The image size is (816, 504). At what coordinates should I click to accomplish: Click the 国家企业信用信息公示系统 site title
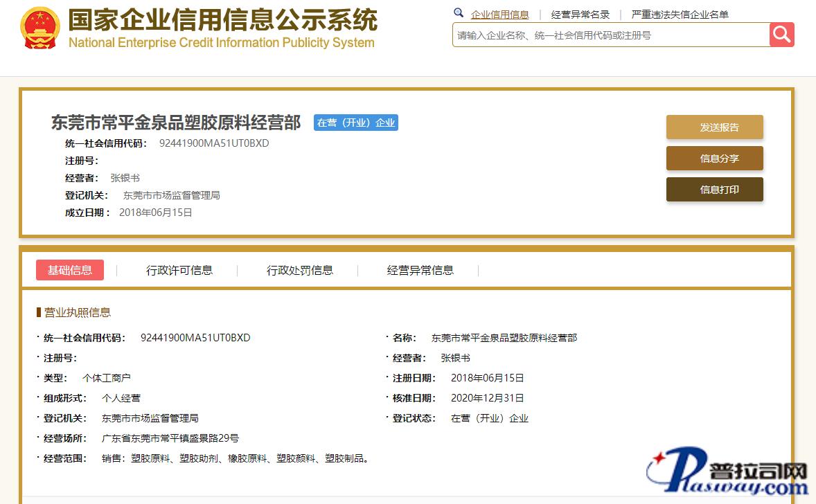(222, 21)
